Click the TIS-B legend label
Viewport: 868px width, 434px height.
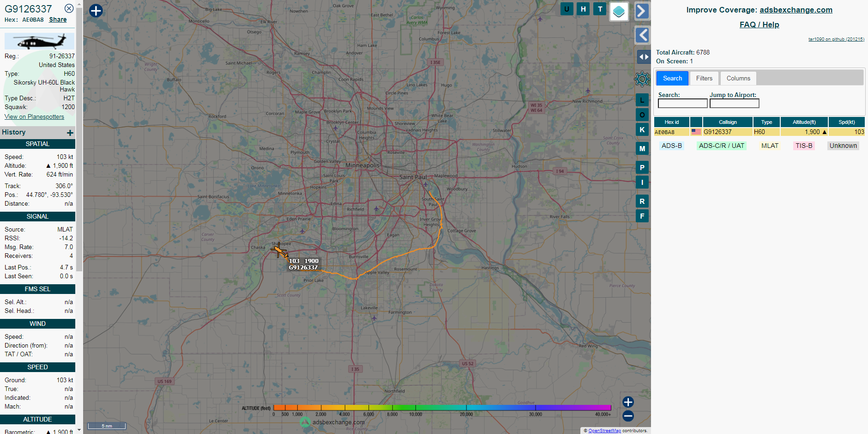coord(804,146)
